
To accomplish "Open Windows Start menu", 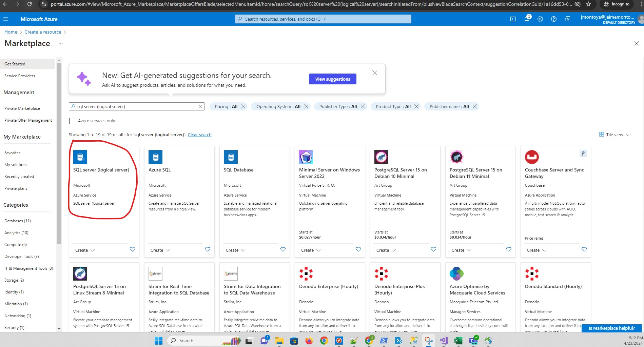I will click(158, 341).
